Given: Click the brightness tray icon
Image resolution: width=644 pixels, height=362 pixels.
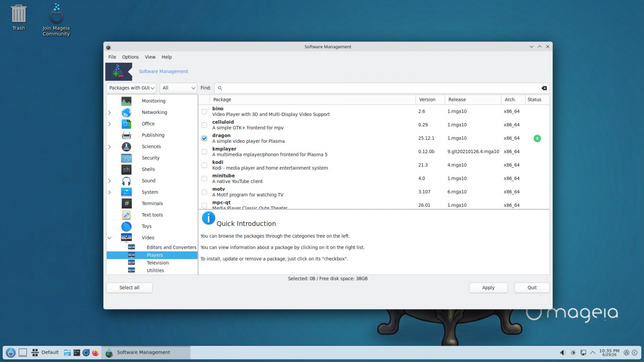Looking at the screenshot, I should [x=573, y=353].
